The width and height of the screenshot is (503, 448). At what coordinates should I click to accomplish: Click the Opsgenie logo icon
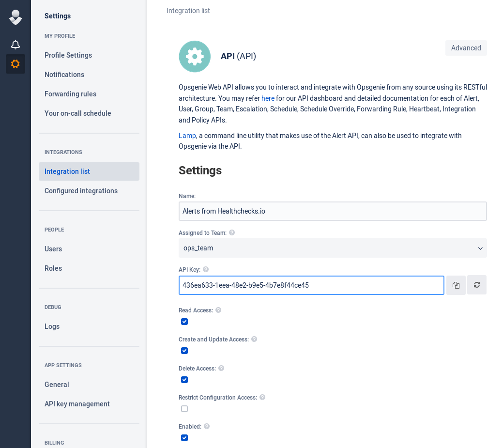click(x=15, y=17)
